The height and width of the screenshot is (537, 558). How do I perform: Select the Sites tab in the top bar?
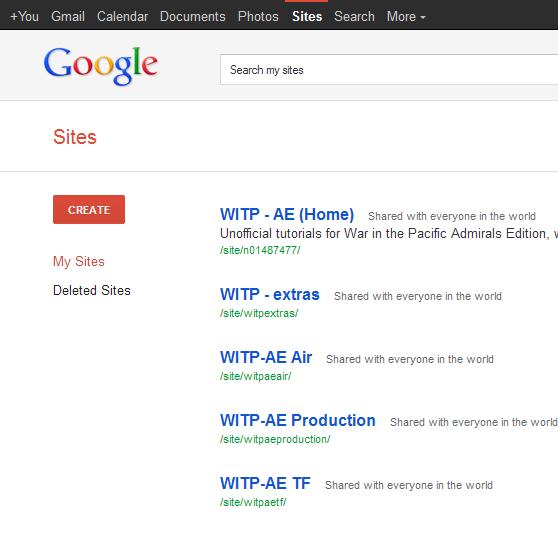307,16
